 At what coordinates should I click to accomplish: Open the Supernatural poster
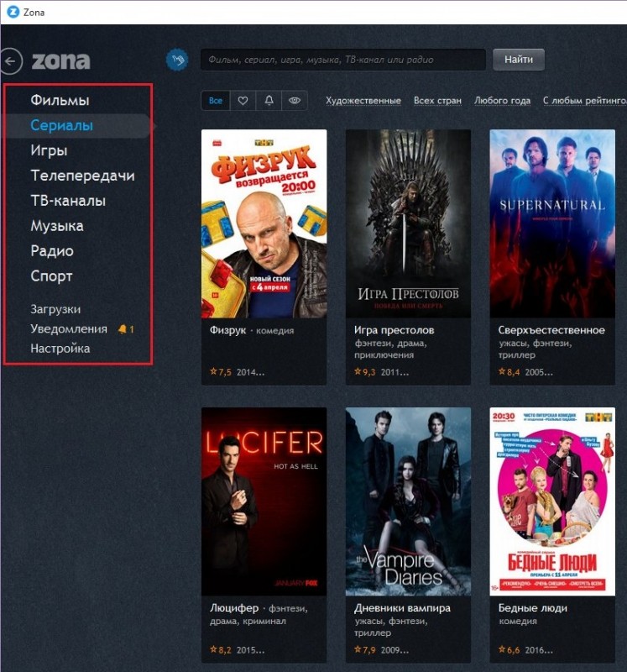(552, 223)
